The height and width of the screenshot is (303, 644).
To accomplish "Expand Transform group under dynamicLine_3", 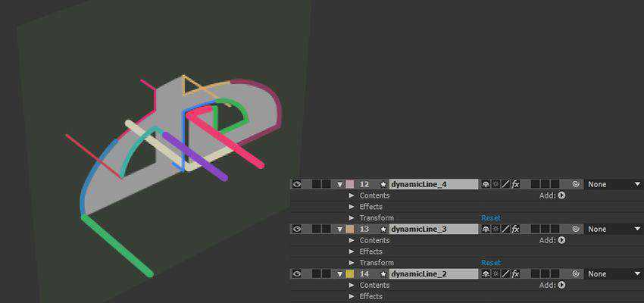I will (352, 263).
